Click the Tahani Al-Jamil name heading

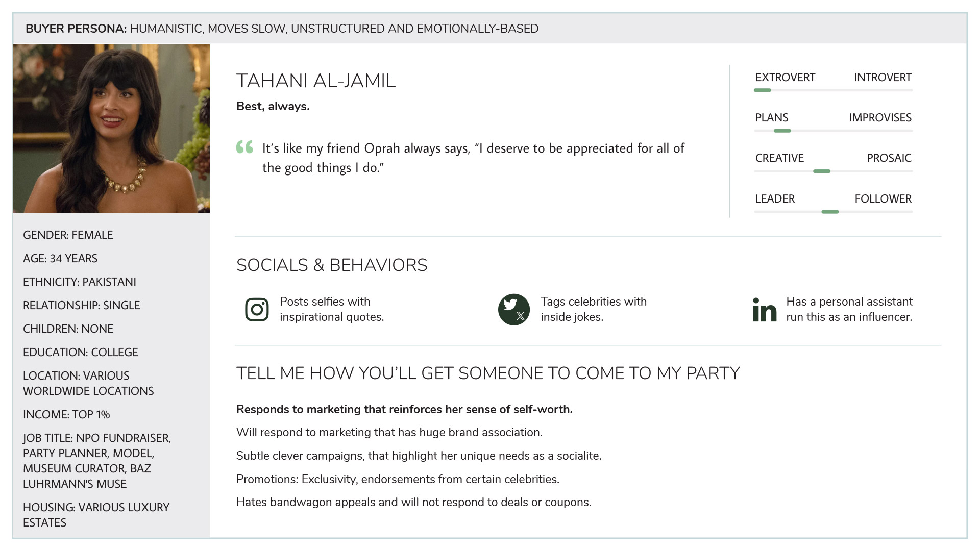point(315,81)
